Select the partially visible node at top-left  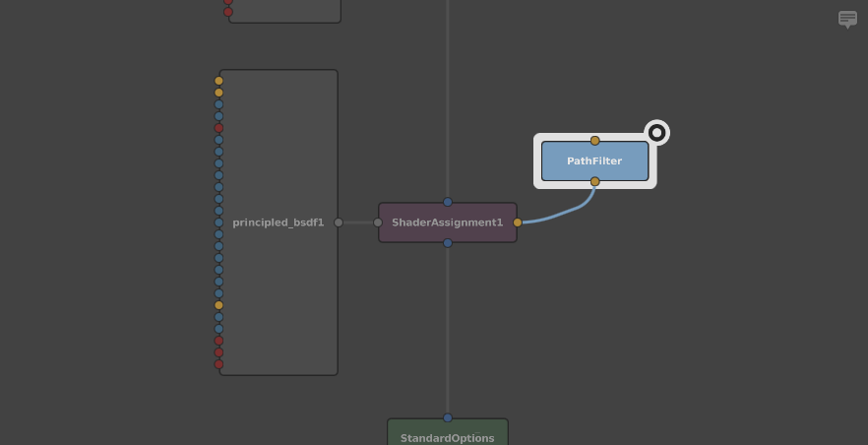coord(285,10)
